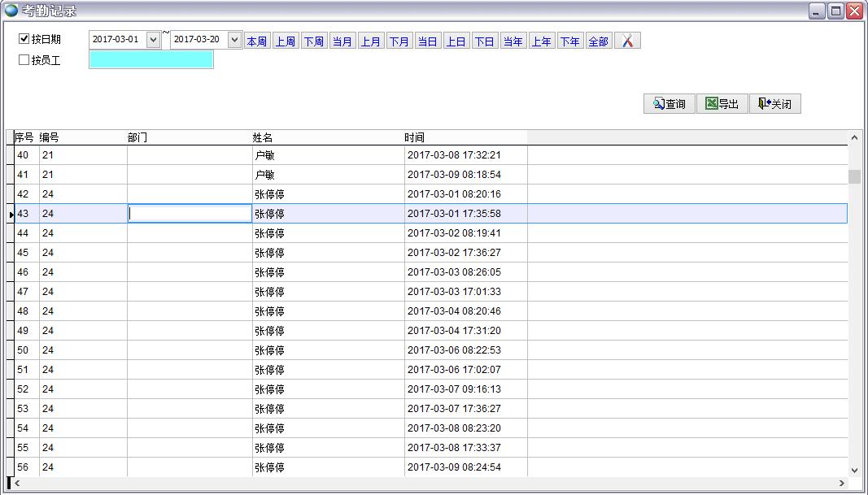The image size is (868, 495).
Task: Click the vertical scrollbar down arrow
Action: (854, 470)
